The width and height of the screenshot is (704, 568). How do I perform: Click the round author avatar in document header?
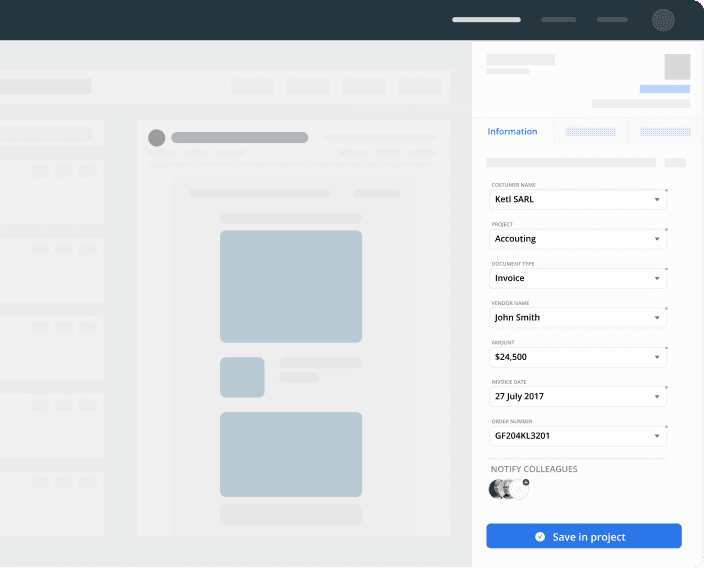[x=156, y=138]
